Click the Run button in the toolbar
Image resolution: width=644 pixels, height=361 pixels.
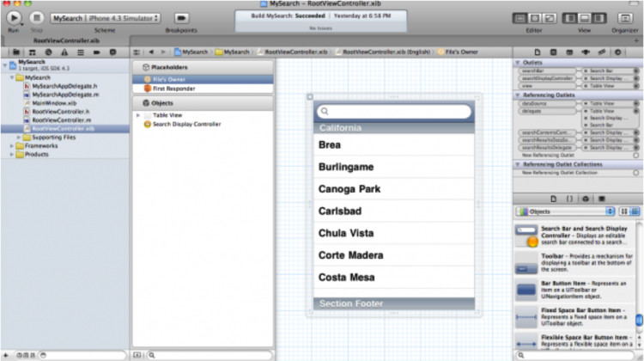tap(14, 18)
